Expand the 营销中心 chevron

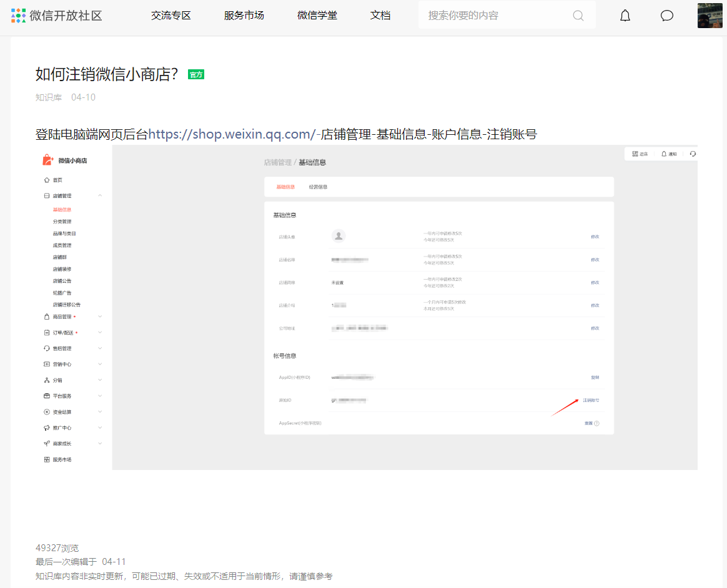click(x=100, y=364)
